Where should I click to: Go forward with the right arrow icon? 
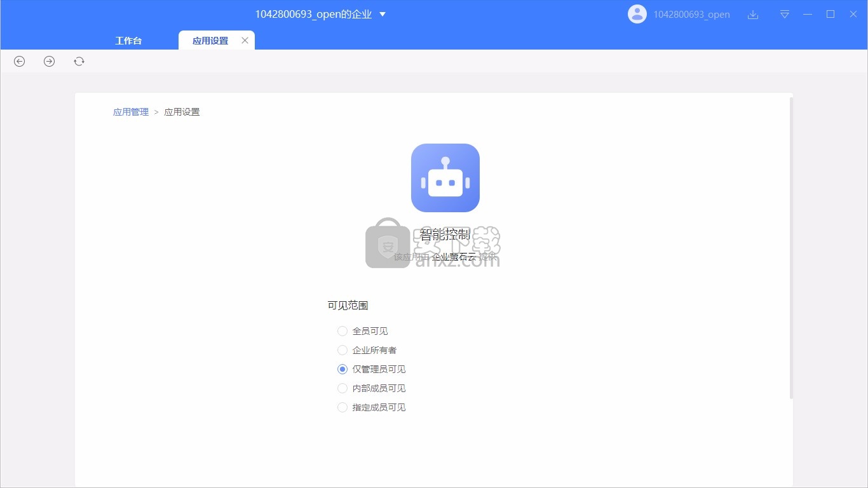pyautogui.click(x=49, y=61)
